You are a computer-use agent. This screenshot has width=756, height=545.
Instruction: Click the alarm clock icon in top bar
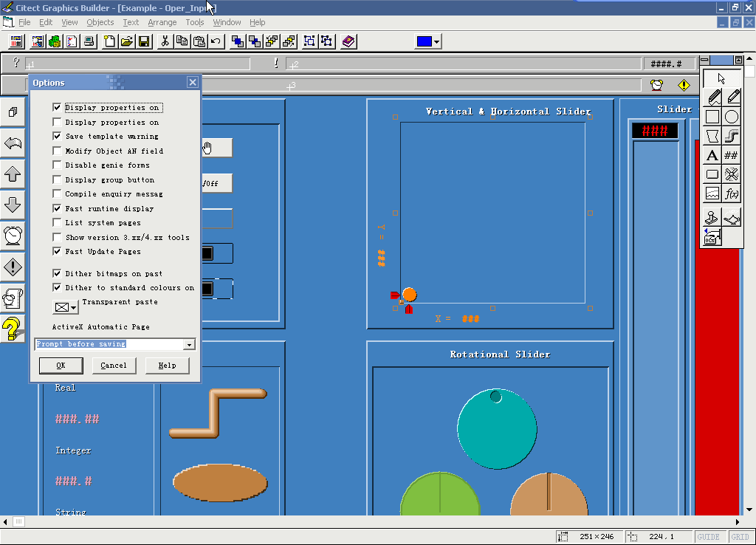[656, 86]
